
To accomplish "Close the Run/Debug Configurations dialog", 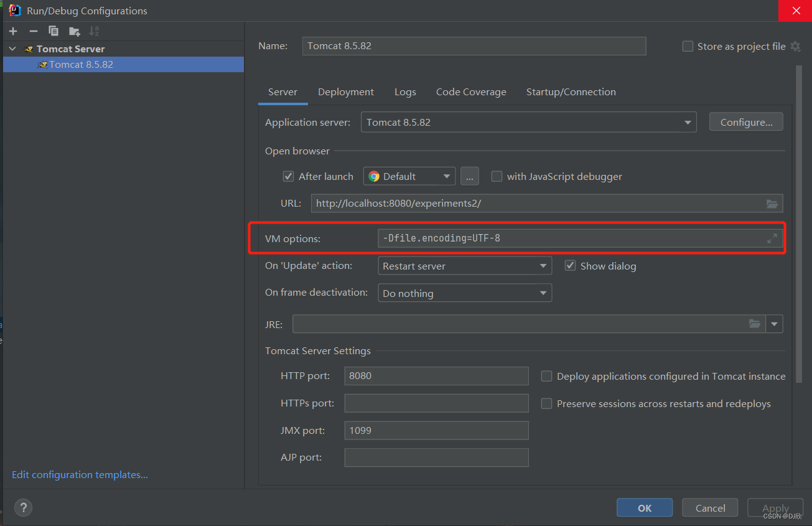I will pos(795,10).
